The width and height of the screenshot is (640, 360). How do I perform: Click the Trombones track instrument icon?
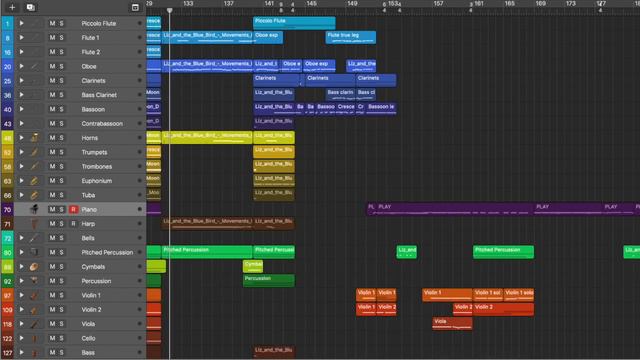coord(34,166)
